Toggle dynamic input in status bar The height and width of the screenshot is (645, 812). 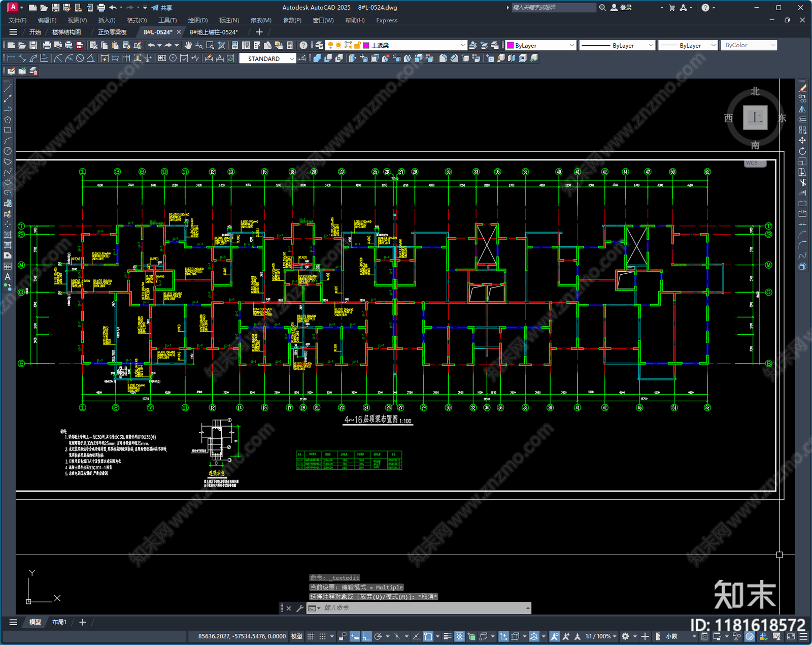355,636
